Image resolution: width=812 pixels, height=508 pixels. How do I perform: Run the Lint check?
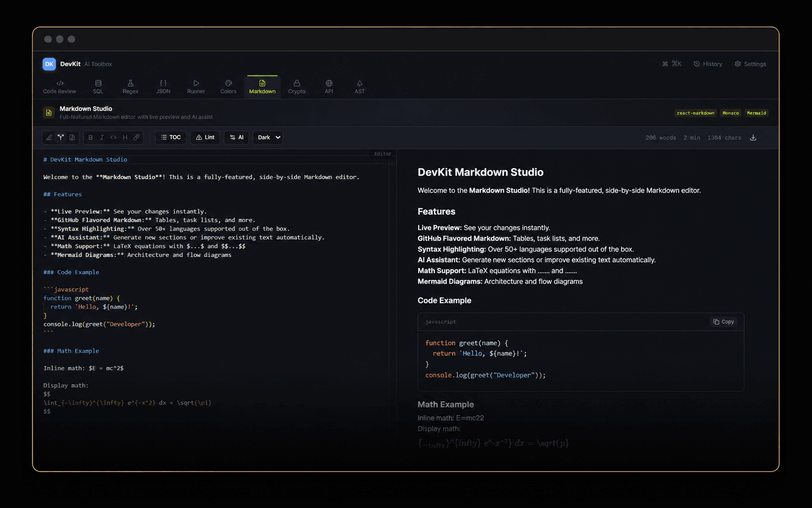205,137
